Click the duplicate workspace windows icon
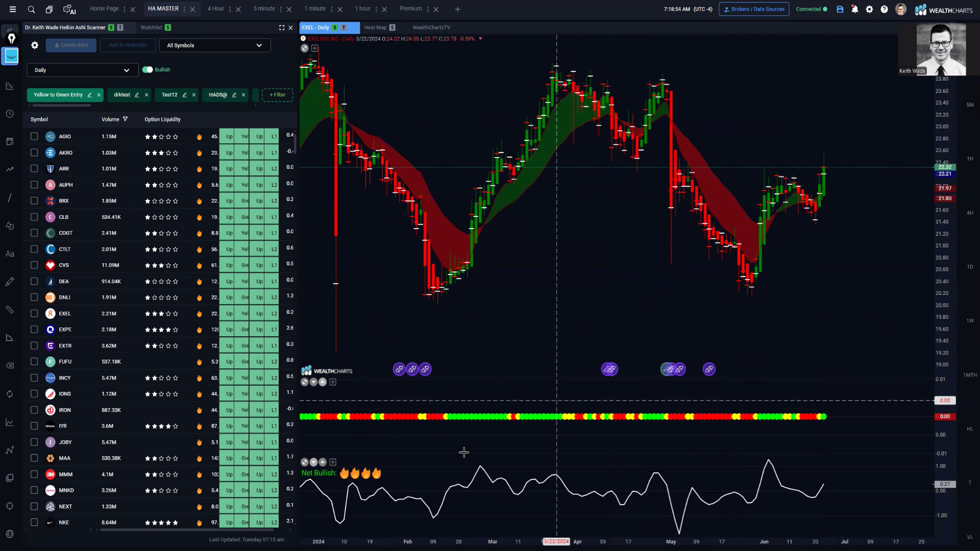This screenshot has height=551, width=980. point(49,9)
